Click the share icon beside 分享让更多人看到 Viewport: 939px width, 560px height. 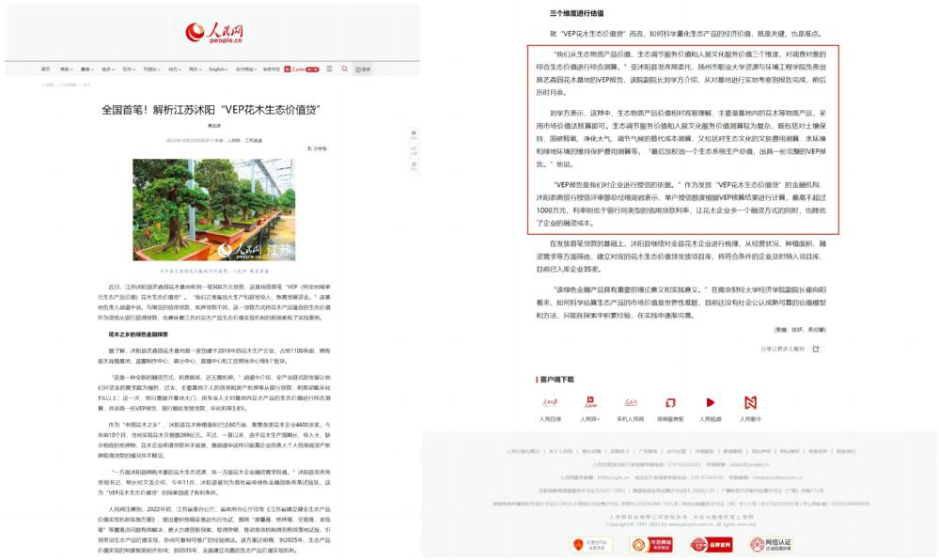[x=816, y=349]
